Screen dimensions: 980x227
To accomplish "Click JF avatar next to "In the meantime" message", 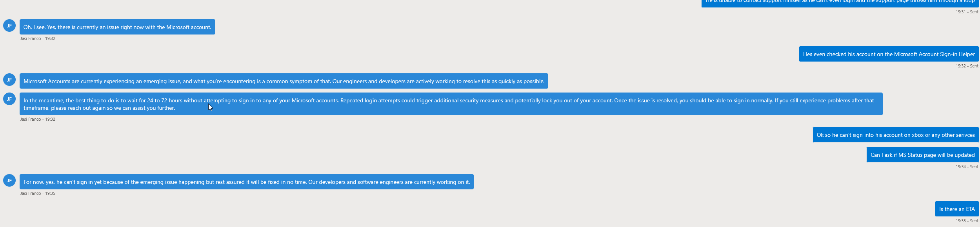I will (9, 99).
